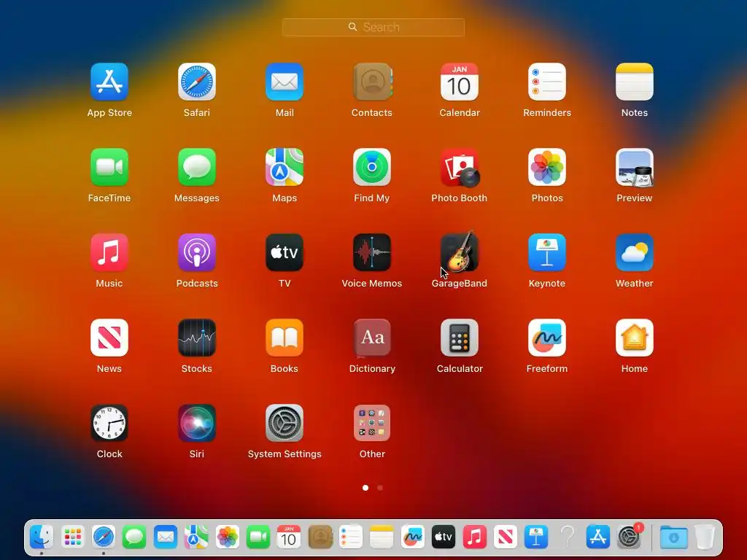Screen dimensions: 747x560
Task: Open Contacts in Launchpad grid
Action: click(x=372, y=82)
